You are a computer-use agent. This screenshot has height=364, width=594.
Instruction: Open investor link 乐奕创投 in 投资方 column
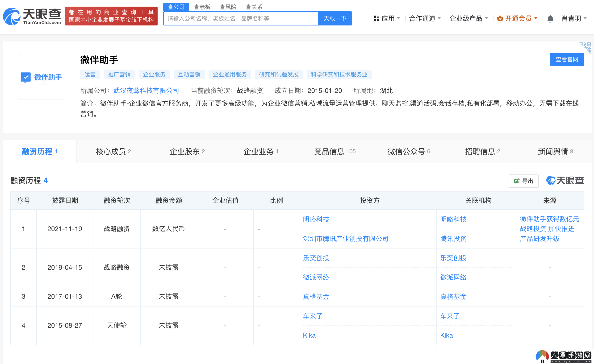pyautogui.click(x=316, y=258)
